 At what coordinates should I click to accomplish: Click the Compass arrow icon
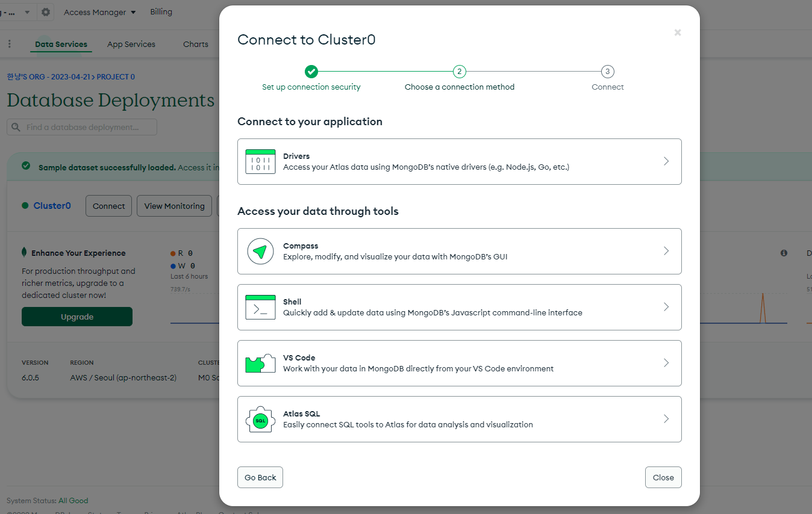pos(260,251)
